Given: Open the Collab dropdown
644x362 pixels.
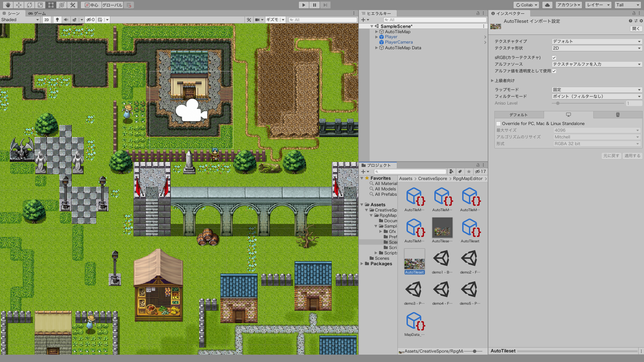Looking at the screenshot, I should [527, 5].
